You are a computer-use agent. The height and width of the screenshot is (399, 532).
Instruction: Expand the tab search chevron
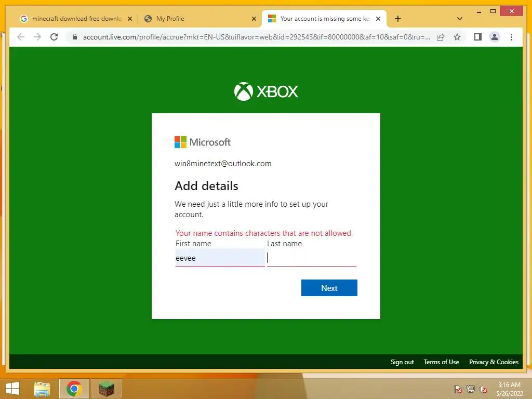tap(460, 19)
